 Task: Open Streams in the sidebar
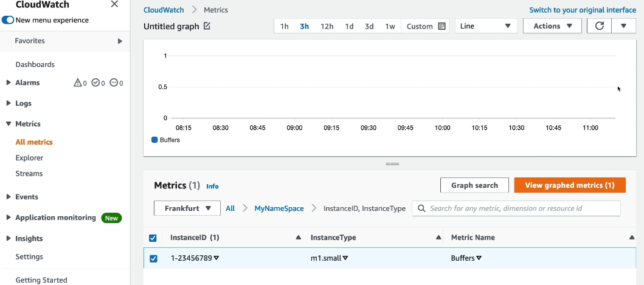(29, 173)
